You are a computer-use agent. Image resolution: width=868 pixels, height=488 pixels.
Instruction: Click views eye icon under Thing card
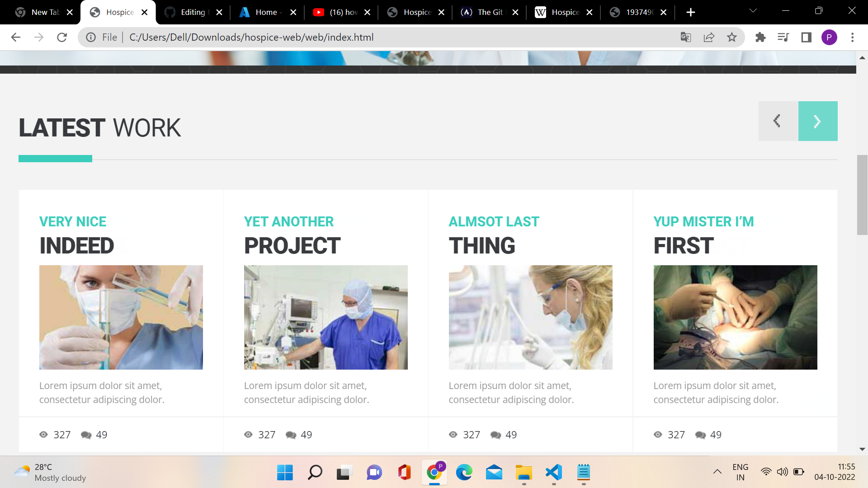453,435
